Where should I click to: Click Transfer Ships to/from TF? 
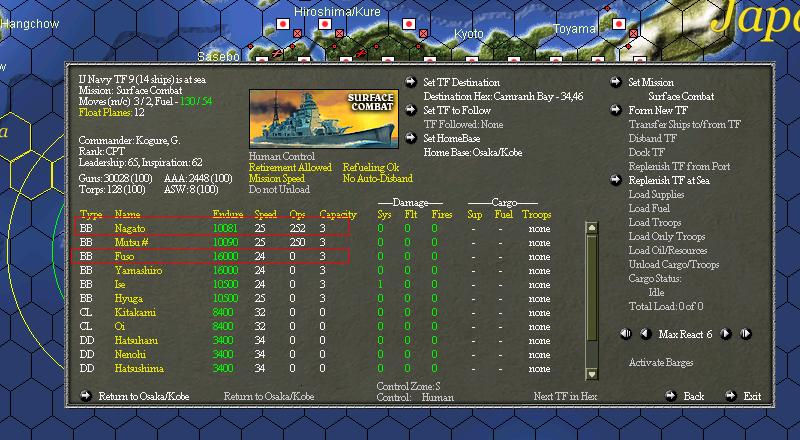click(685, 124)
